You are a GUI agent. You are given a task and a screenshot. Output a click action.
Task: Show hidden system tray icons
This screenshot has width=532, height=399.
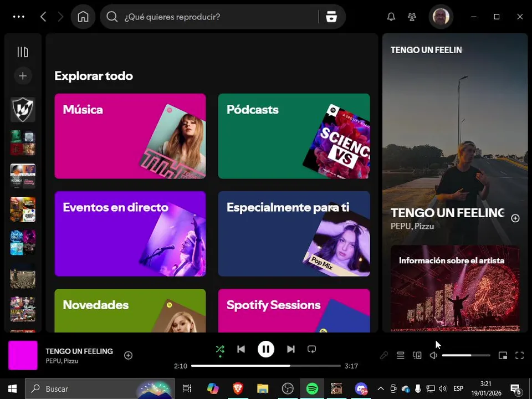point(381,389)
